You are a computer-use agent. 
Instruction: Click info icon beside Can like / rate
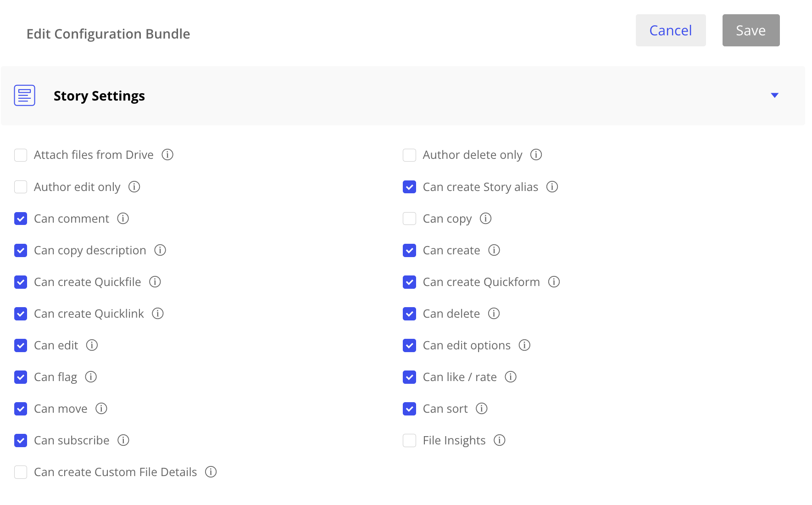[x=511, y=377]
